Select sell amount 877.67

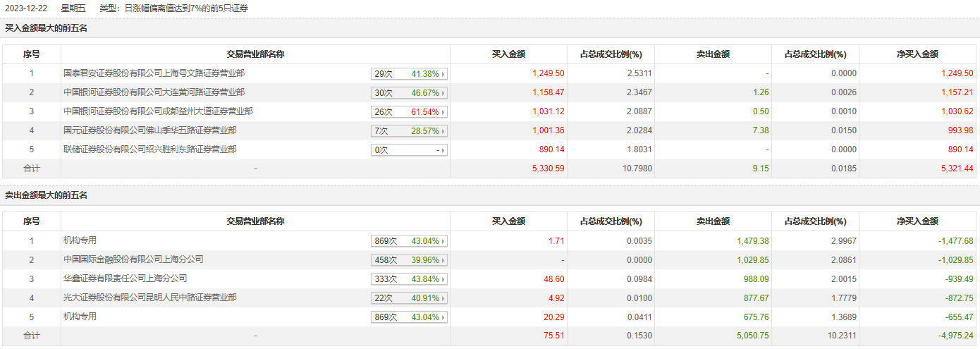(757, 298)
